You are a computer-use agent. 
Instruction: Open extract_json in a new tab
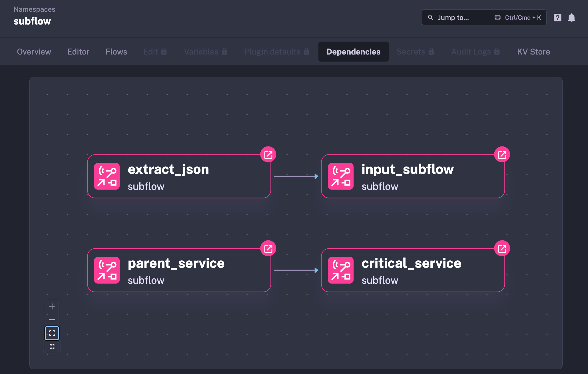pyautogui.click(x=268, y=154)
